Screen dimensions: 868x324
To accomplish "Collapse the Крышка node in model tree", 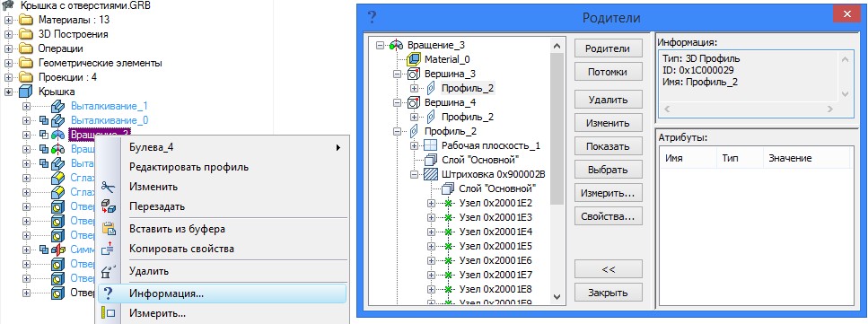I will (x=8, y=92).
